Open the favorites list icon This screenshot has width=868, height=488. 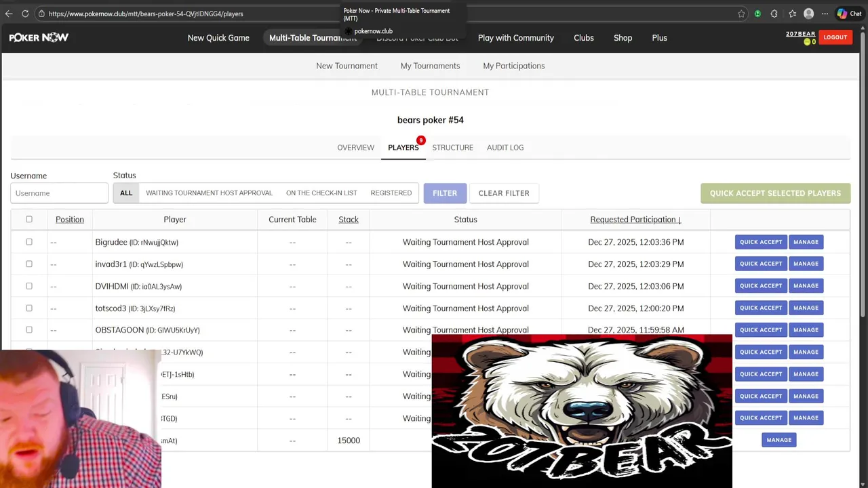(792, 14)
